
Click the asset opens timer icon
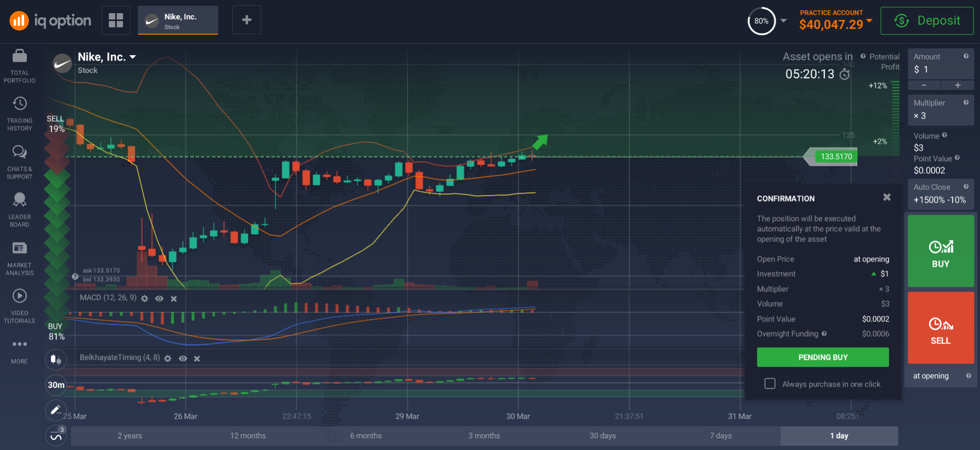coord(844,74)
